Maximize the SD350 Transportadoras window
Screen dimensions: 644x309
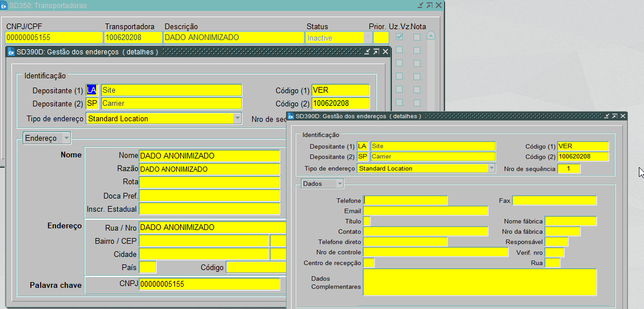[430, 5]
